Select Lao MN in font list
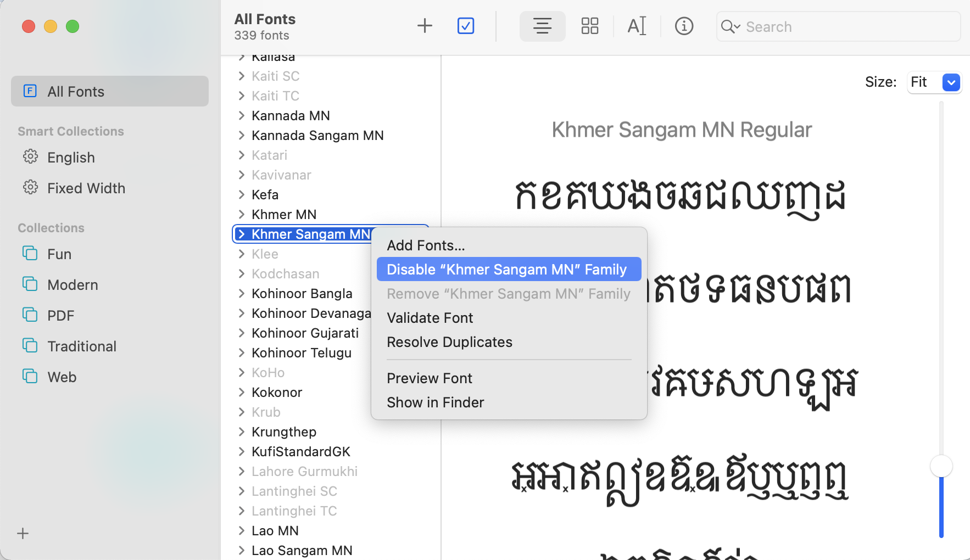 [x=275, y=531]
